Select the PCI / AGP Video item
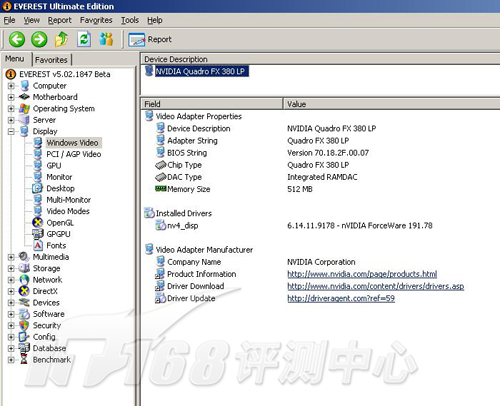This screenshot has width=500, height=406. coord(73,154)
